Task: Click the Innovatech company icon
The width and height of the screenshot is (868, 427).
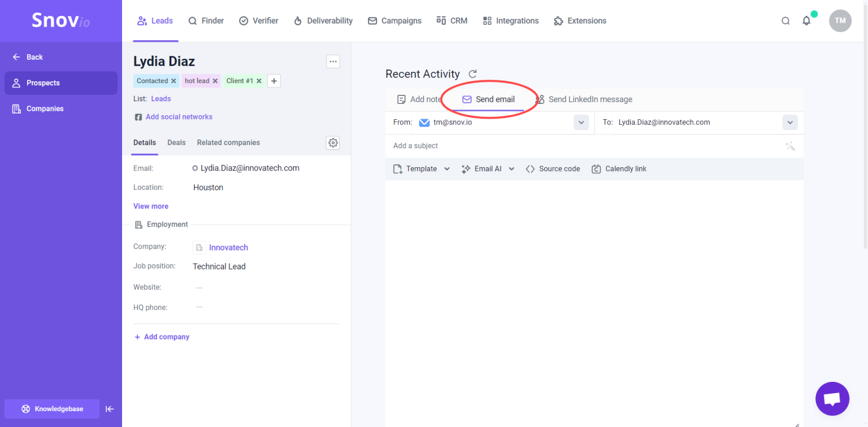Action: point(199,247)
